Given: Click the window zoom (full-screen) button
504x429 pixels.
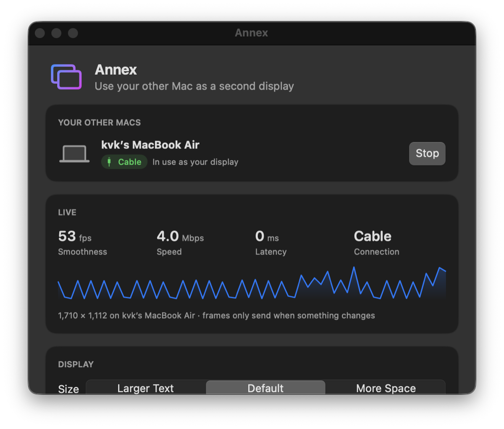Looking at the screenshot, I should [73, 33].
